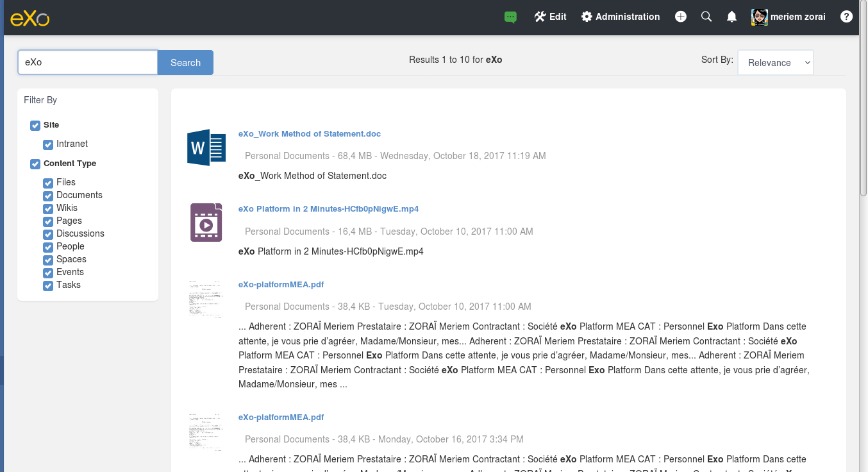Open the green chat status icon
The width and height of the screenshot is (868, 472).
[x=510, y=17]
